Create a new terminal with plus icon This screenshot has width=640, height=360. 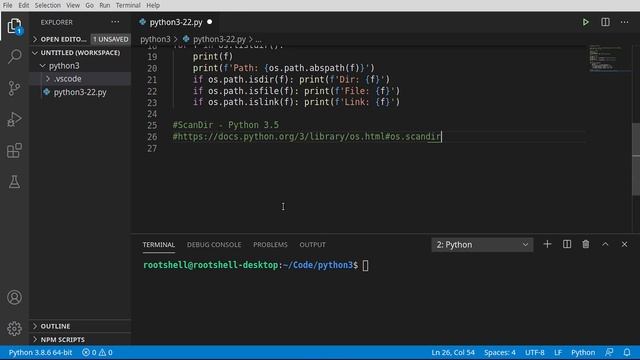pos(547,244)
